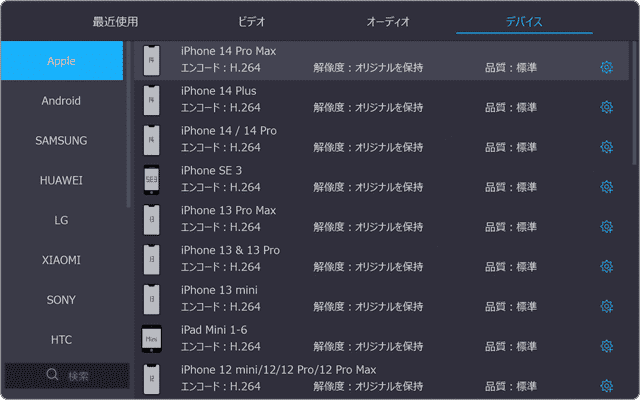
Task: Choose the iPad Mini 1-6 title
Action: tap(214, 330)
